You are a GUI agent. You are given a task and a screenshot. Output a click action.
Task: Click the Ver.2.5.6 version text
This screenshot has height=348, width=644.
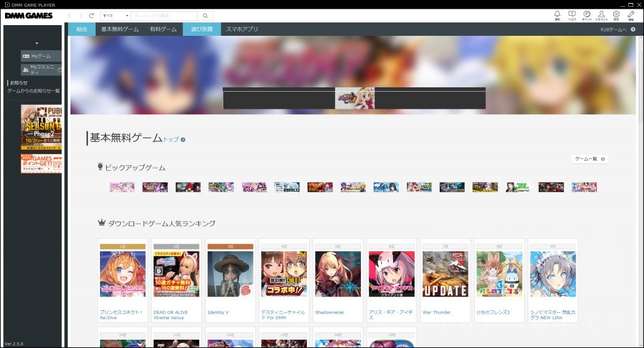(x=14, y=344)
